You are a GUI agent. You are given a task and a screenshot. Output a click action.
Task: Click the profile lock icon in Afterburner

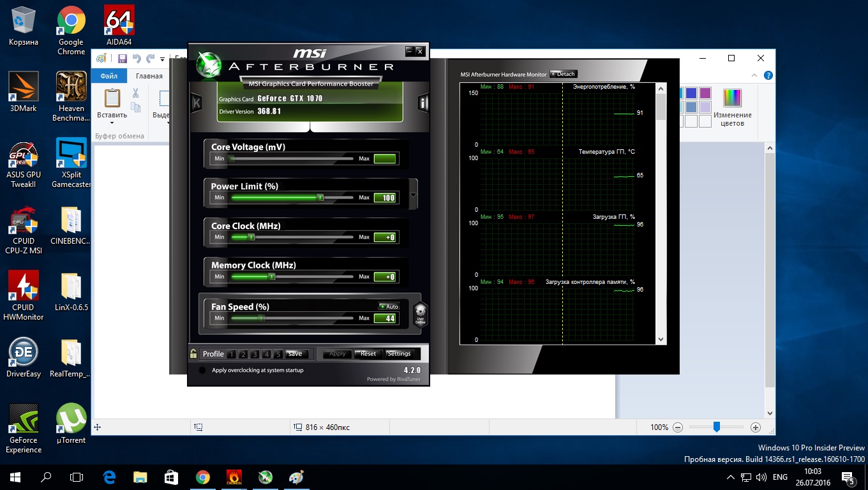(193, 353)
